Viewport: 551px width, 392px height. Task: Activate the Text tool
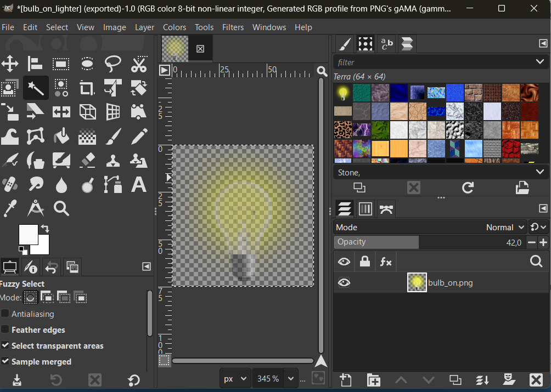[x=139, y=184]
